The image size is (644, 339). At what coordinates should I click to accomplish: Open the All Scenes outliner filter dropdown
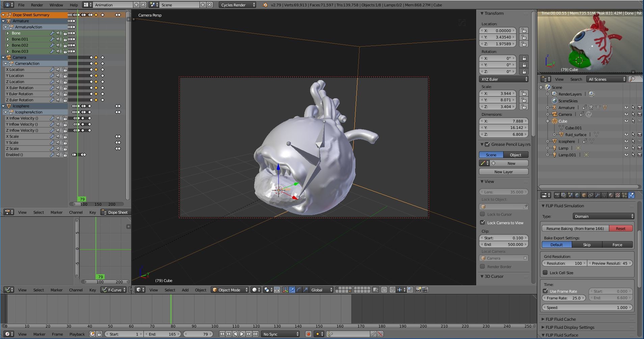click(607, 79)
